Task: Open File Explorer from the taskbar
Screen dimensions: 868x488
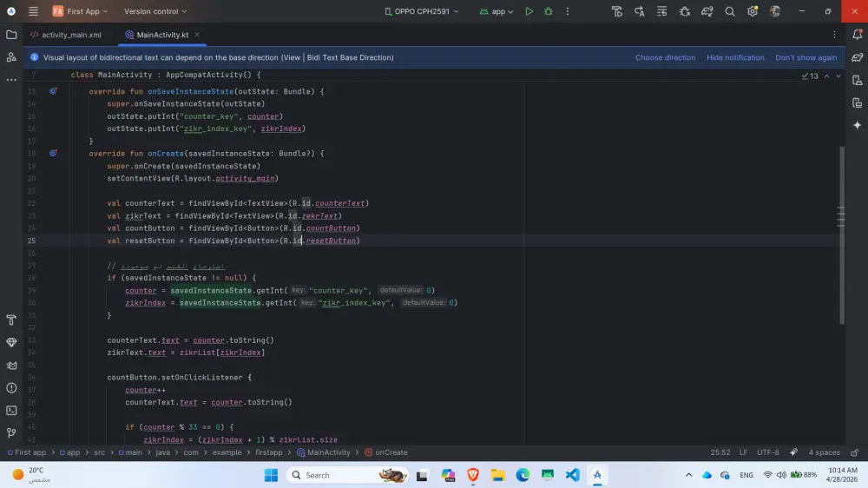Action: tap(497, 475)
